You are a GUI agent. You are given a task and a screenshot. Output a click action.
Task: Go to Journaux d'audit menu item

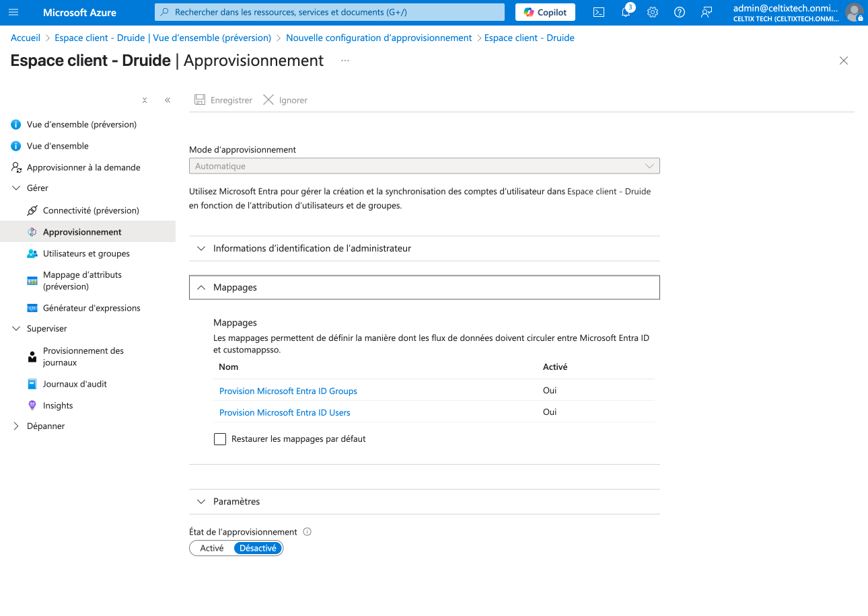75,384
